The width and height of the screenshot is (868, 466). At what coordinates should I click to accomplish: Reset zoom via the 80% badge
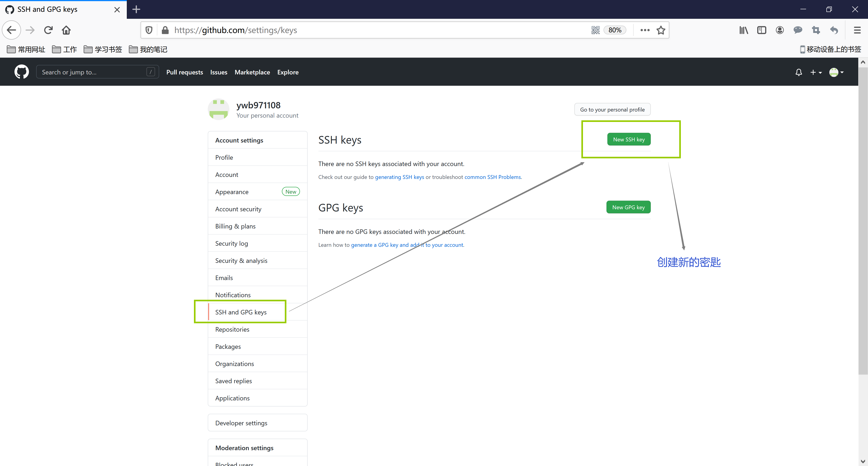(615, 30)
